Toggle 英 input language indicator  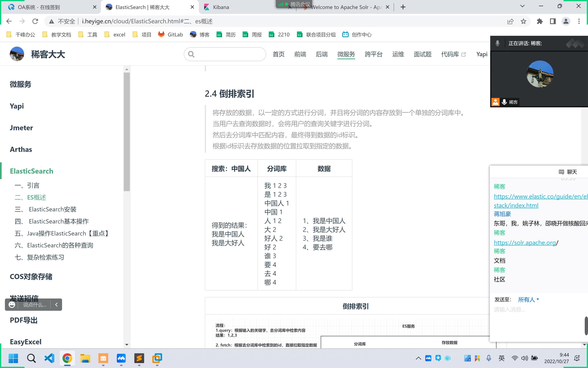501,358
